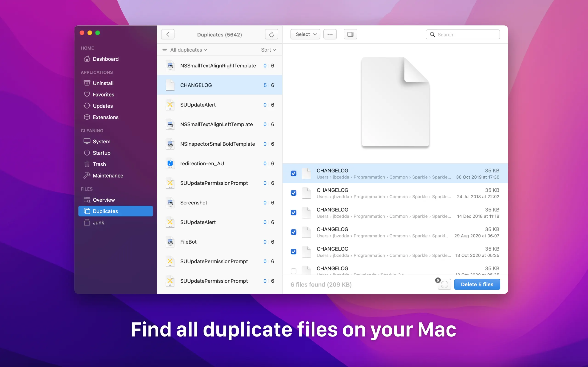588x367 pixels.
Task: Switch to Junk in Files section
Action: coord(98,222)
